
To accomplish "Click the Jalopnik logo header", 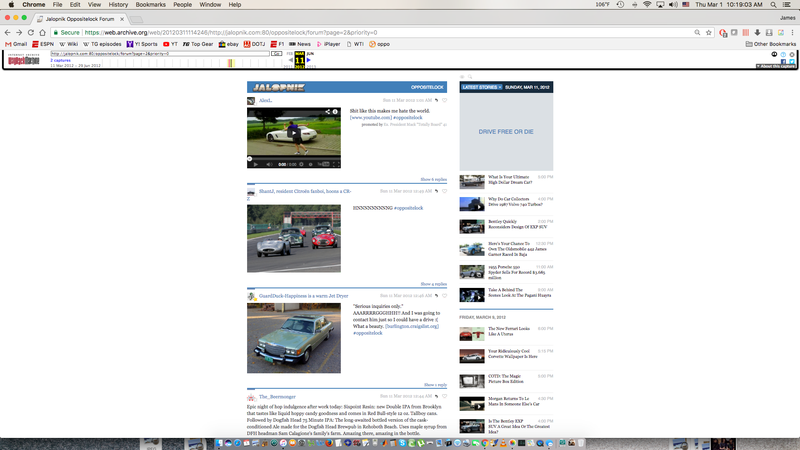I will click(279, 87).
